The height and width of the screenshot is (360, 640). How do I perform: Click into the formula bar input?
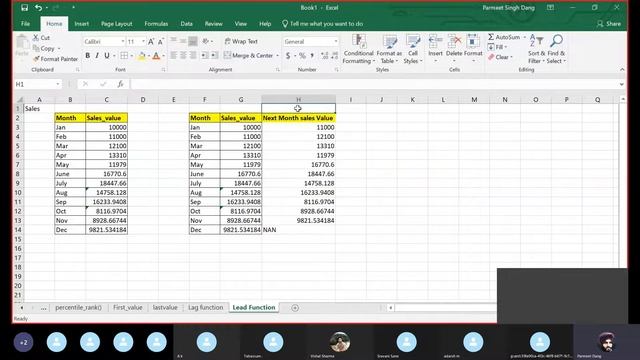[373, 84]
